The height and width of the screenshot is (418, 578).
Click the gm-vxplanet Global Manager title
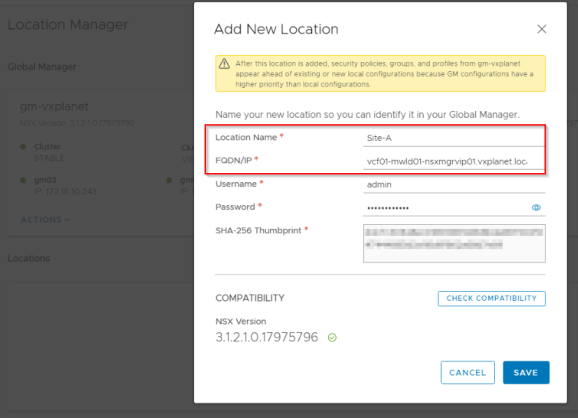pyautogui.click(x=54, y=107)
